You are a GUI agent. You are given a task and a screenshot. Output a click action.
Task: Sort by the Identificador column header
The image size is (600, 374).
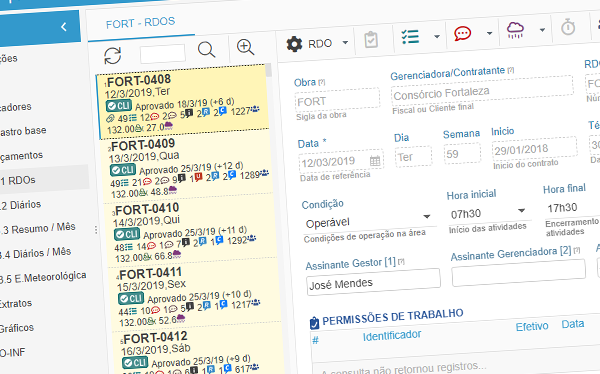[392, 336]
